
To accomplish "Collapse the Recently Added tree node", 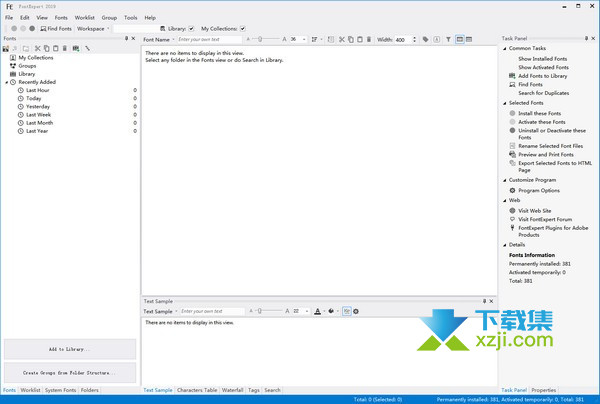I will click(x=6, y=82).
